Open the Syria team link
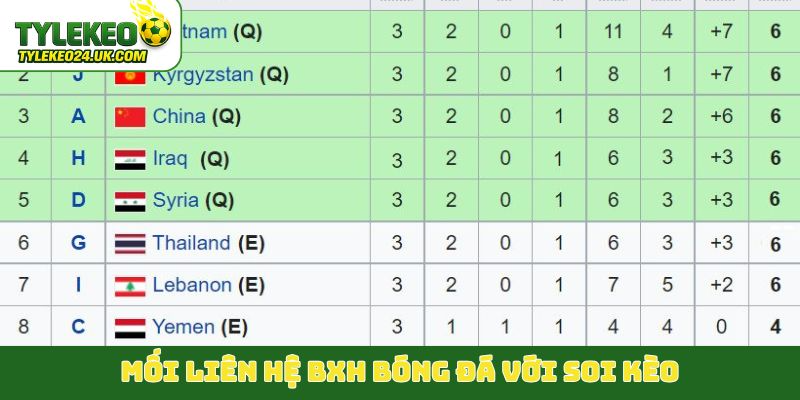The width and height of the screenshot is (800, 400). [x=175, y=200]
